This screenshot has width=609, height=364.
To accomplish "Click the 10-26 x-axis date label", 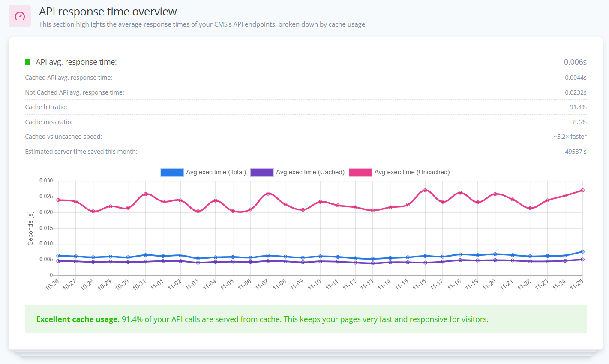I will click(52, 284).
